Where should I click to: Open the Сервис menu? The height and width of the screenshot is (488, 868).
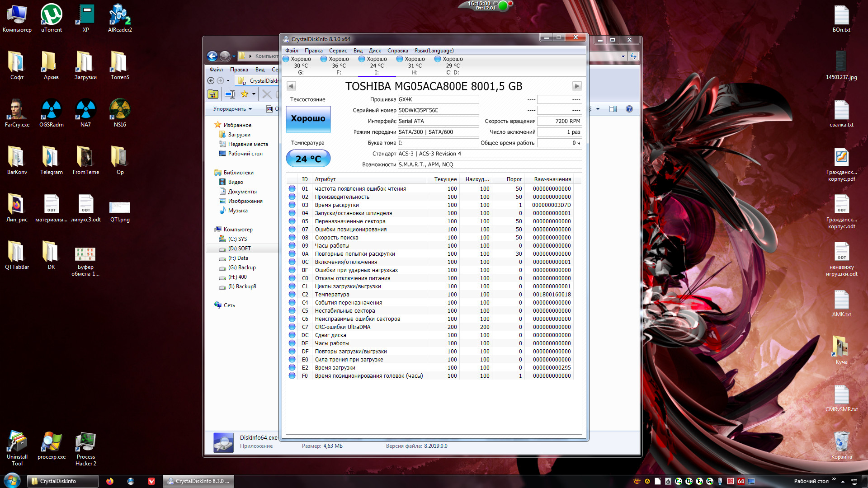pyautogui.click(x=338, y=51)
